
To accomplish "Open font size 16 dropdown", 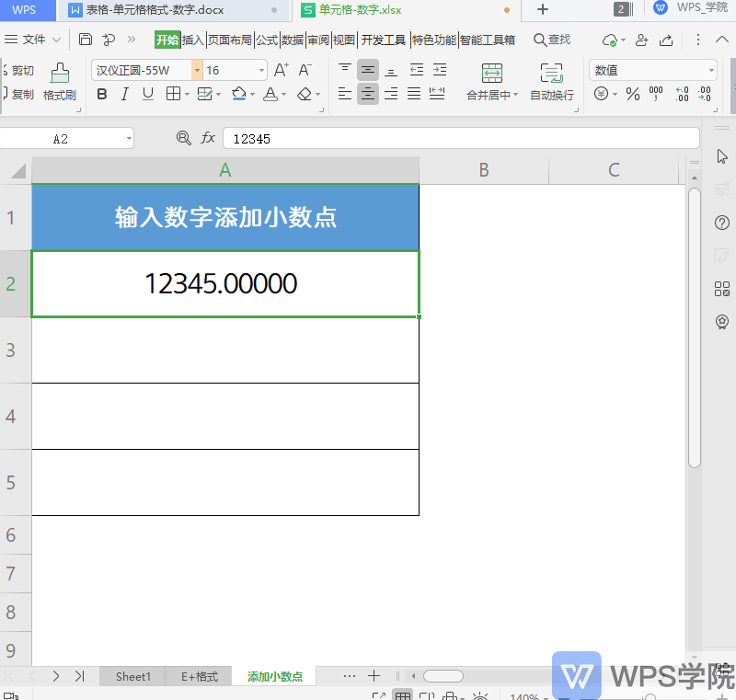I will (x=261, y=71).
